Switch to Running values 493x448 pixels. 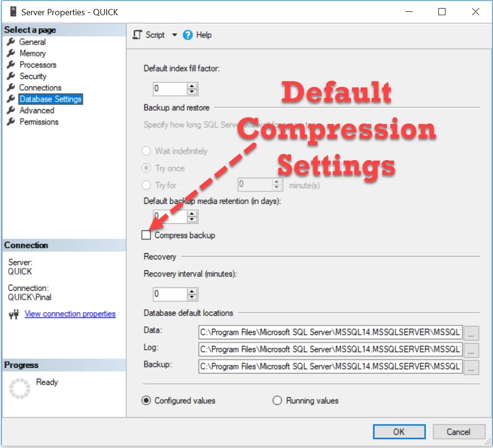point(277,400)
